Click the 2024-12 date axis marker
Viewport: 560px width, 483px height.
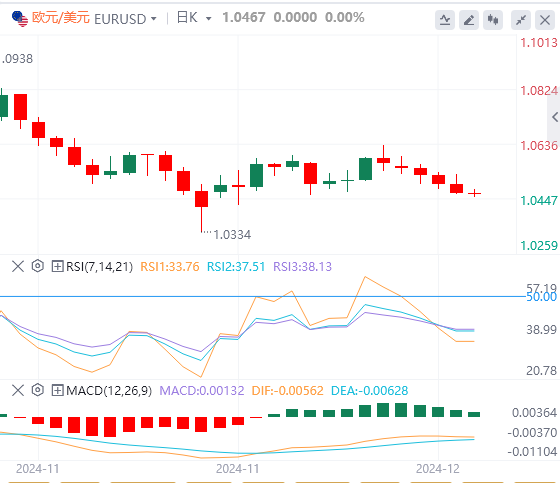point(438,469)
